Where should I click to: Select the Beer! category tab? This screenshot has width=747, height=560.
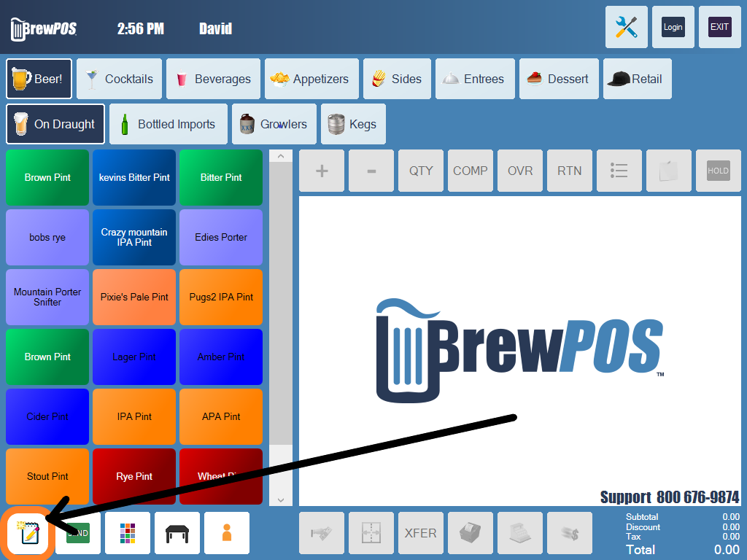tap(39, 79)
